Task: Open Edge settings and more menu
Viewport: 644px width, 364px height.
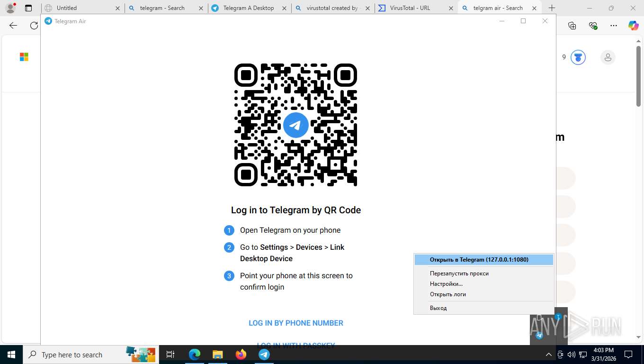Action: coord(613,26)
